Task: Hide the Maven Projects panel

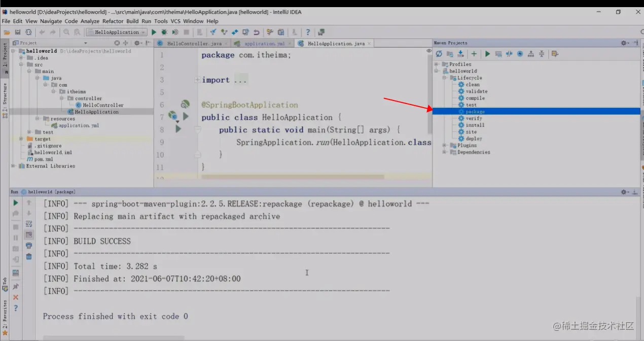Action: point(635,43)
